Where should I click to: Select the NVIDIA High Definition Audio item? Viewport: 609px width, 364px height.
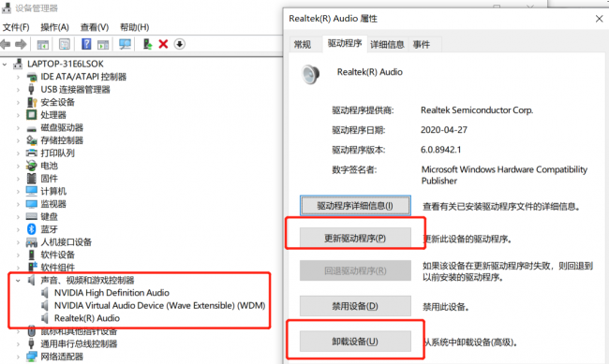pos(111,293)
